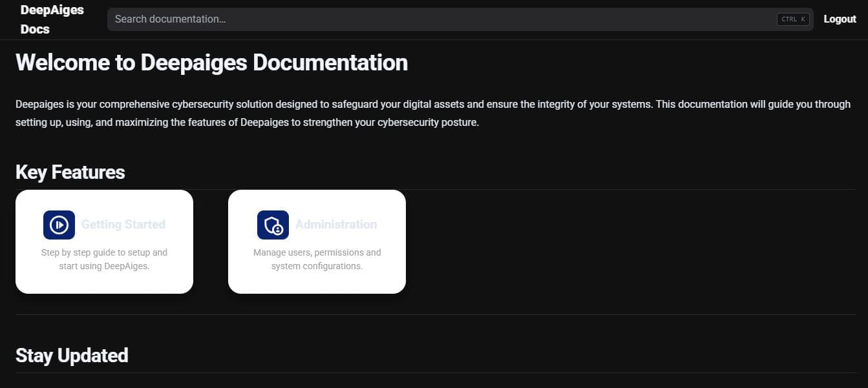Open the Getting Started card title

pyautogui.click(x=123, y=225)
